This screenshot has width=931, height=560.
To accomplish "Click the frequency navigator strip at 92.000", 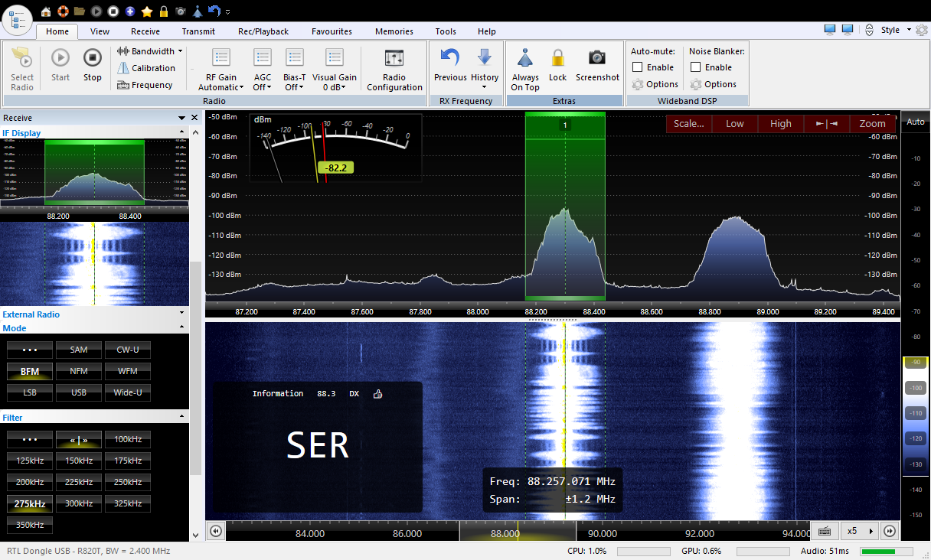I will [700, 533].
